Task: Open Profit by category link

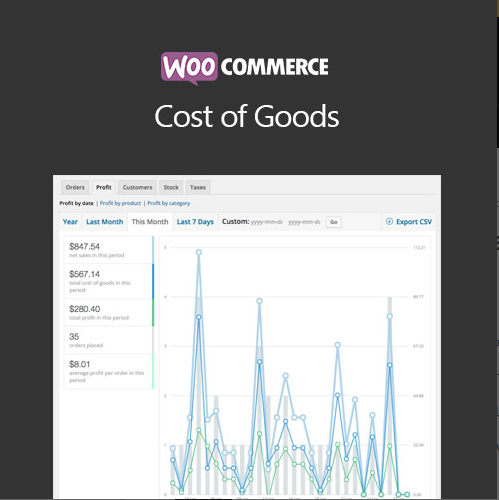Action: coord(169,203)
